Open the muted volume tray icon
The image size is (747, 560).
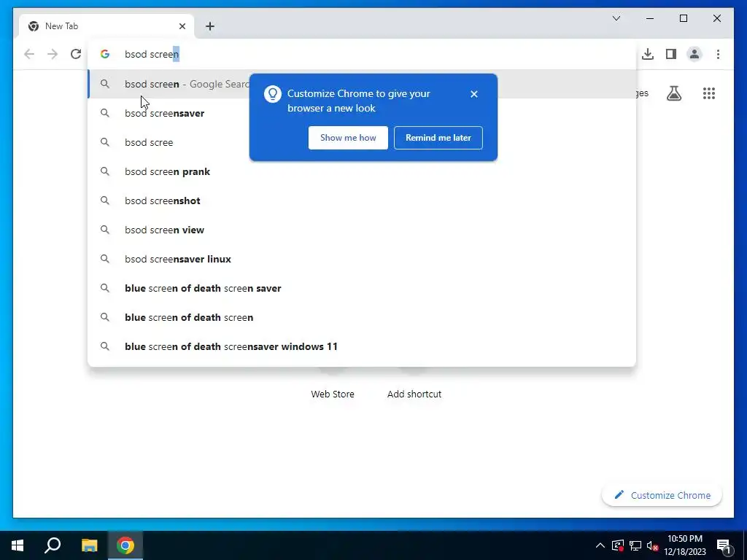click(x=653, y=545)
